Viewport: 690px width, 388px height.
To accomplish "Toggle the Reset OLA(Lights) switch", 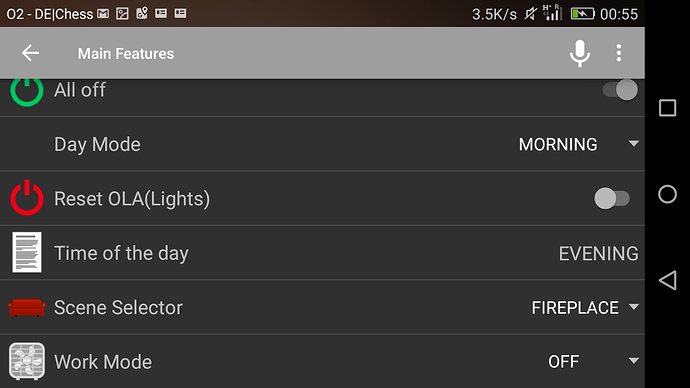I will (x=612, y=198).
